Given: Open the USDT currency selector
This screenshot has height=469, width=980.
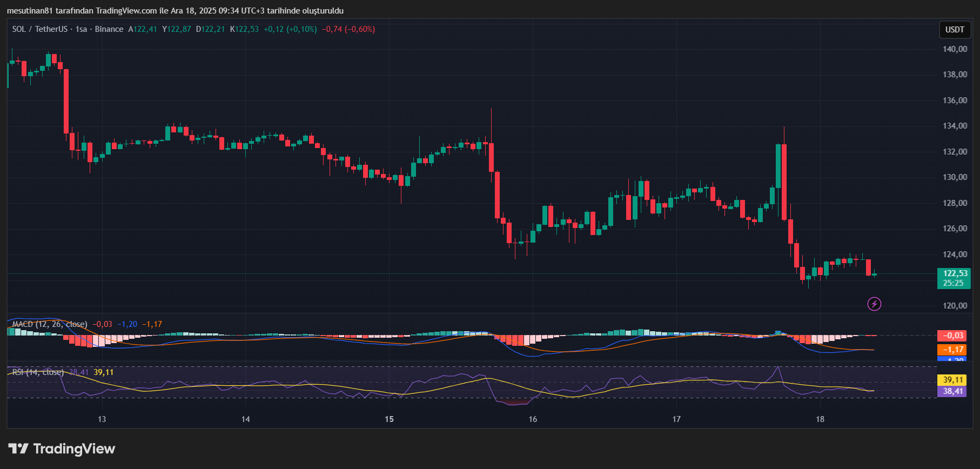Looking at the screenshot, I should 954,30.
